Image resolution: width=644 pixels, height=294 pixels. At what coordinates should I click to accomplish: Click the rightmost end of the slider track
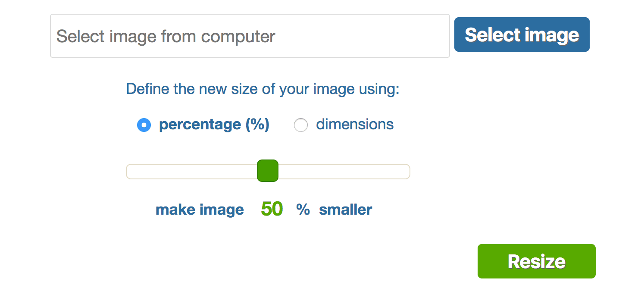click(407, 172)
